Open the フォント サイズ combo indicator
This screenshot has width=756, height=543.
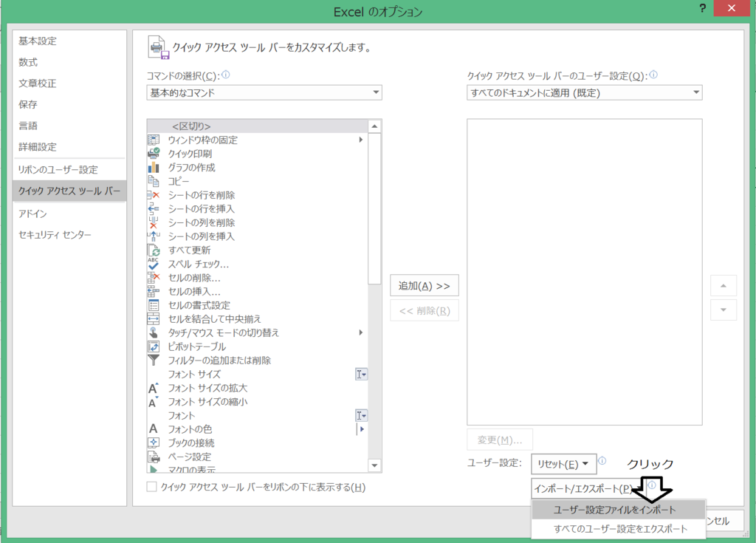click(x=361, y=374)
